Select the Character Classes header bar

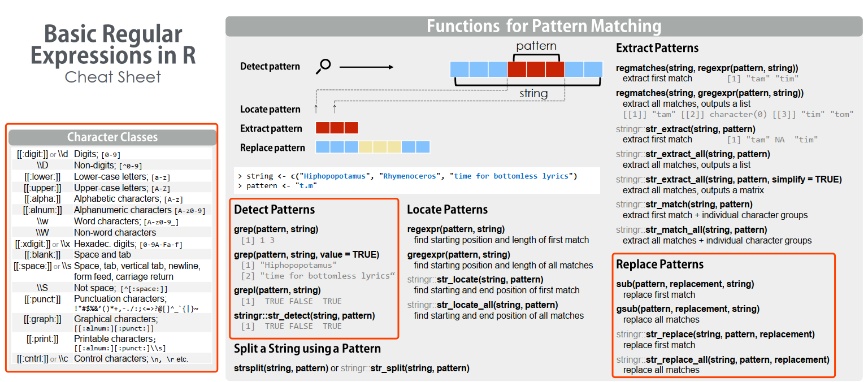[x=112, y=137]
